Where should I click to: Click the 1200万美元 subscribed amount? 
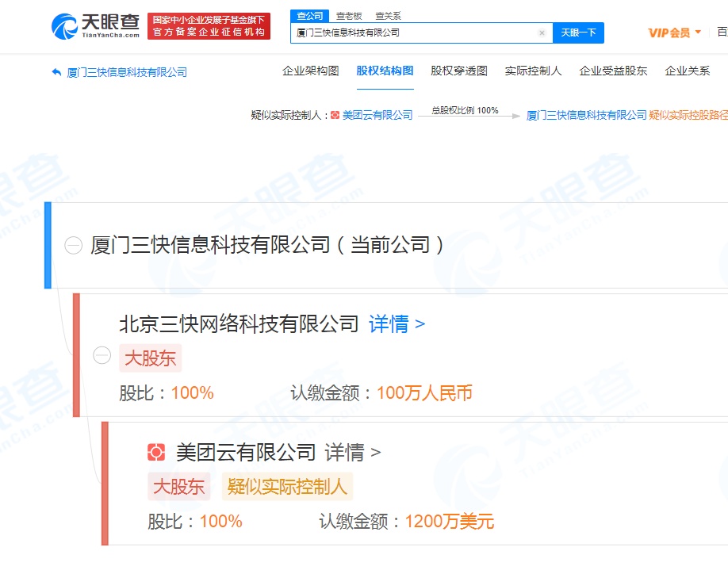pos(450,522)
